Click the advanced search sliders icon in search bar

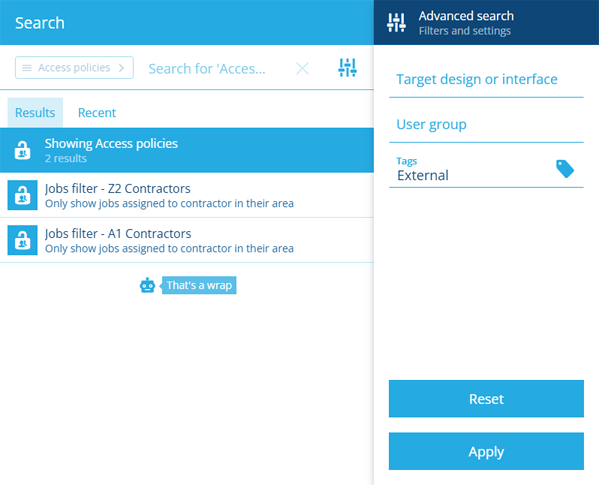point(347,68)
